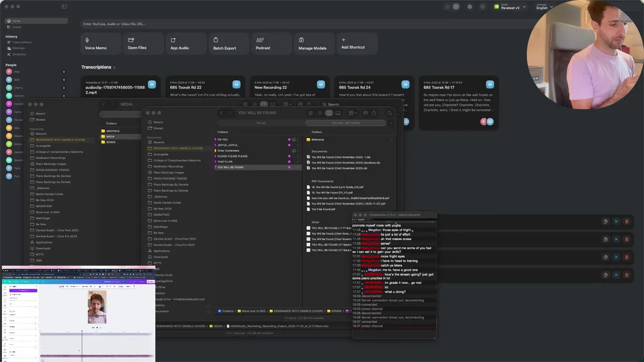Switch to the Movies Finder tab
The image size is (644, 362).
pyautogui.click(x=261, y=123)
